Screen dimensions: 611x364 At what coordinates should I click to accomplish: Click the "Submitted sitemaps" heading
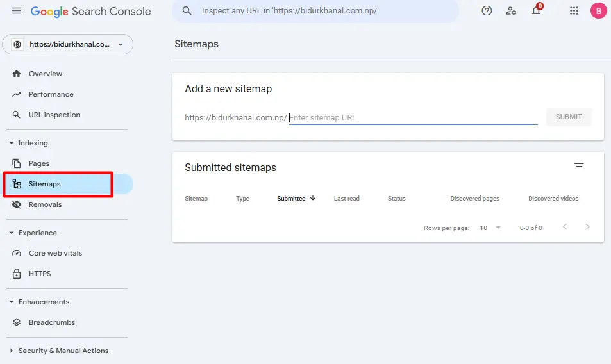(x=230, y=167)
